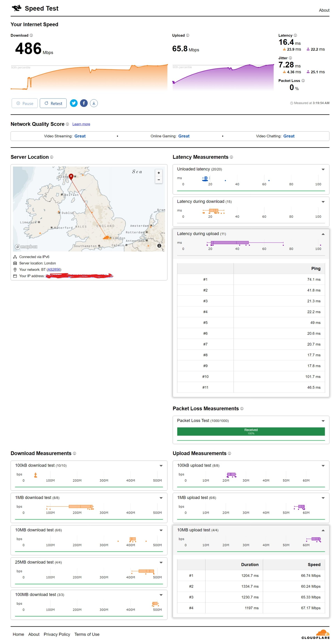The image size is (336, 644).
Task: Click the info icon beside Network Quality Score
Action: pos(67,124)
